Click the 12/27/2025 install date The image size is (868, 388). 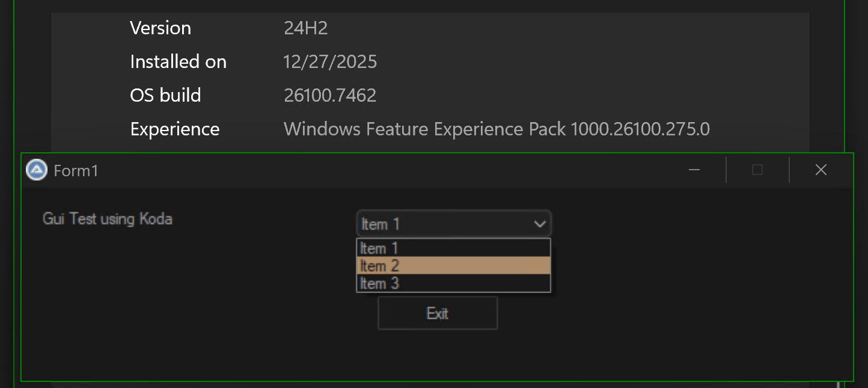330,62
